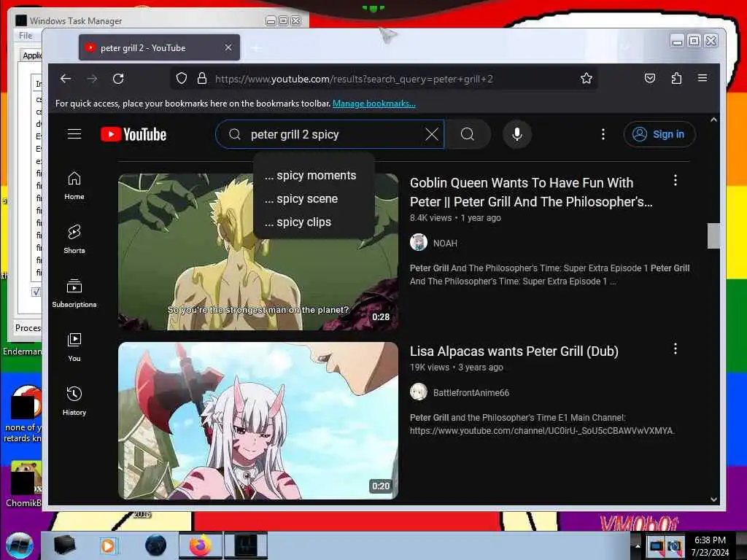Open Home in YouTube sidebar

(x=74, y=186)
